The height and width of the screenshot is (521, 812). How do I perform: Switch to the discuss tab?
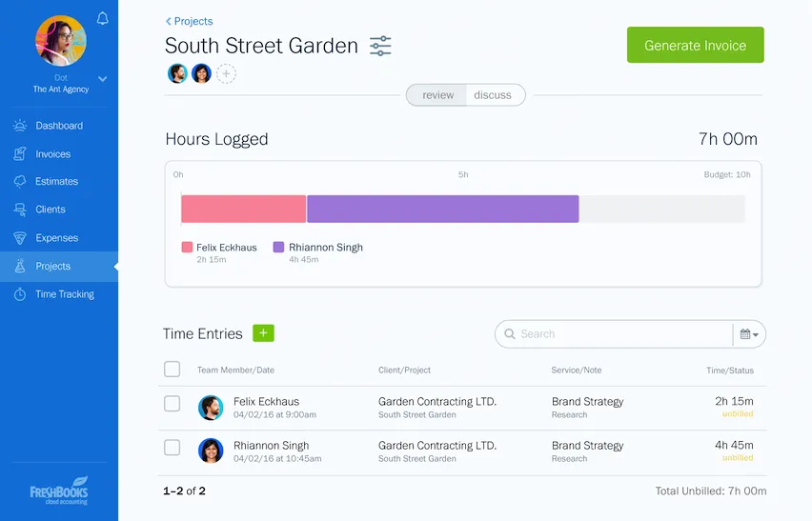pos(493,95)
